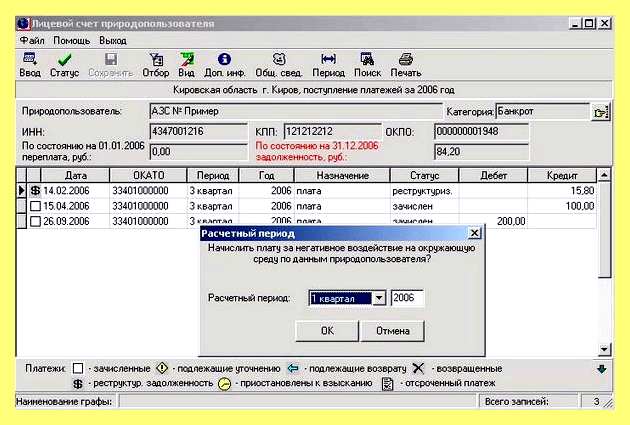The height and width of the screenshot is (425, 630).
Task: Click the 200,00 debit cell
Action: pyautogui.click(x=493, y=221)
